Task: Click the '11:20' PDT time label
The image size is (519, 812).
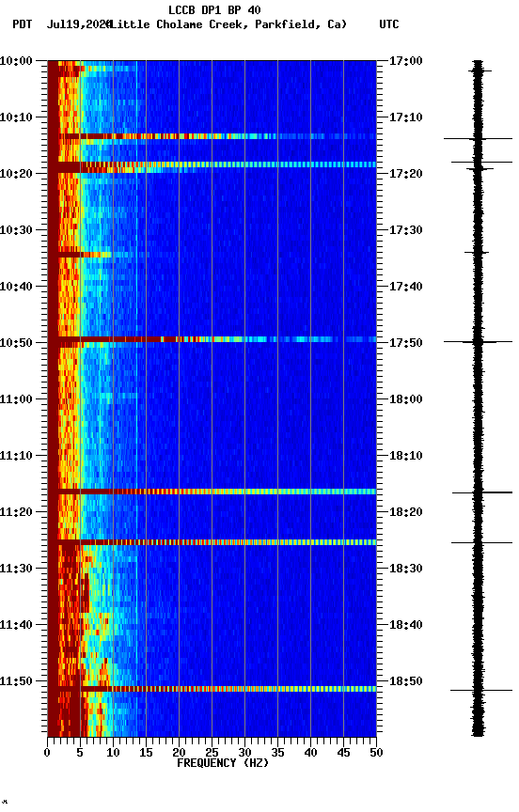Action: 16,513
